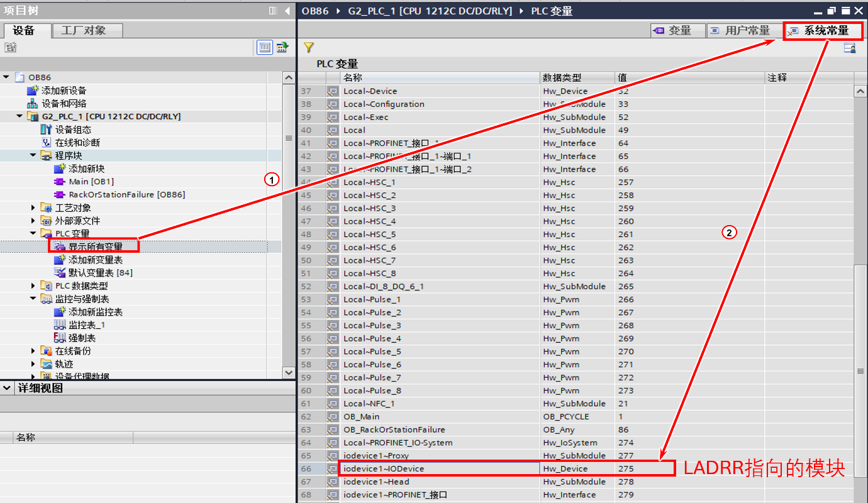The width and height of the screenshot is (868, 503).
Task: Open RackOrStationFailure [OB86] block
Action: [x=126, y=195]
